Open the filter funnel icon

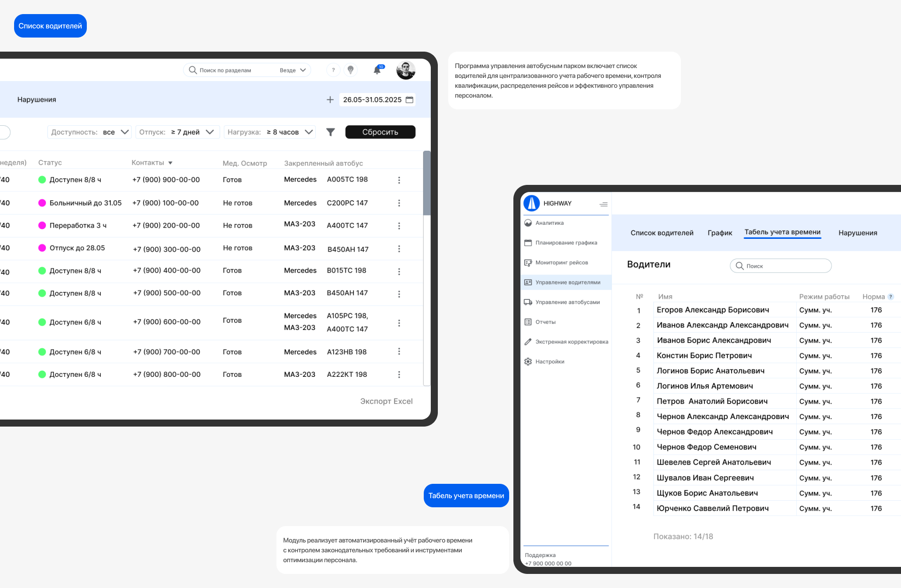(331, 132)
